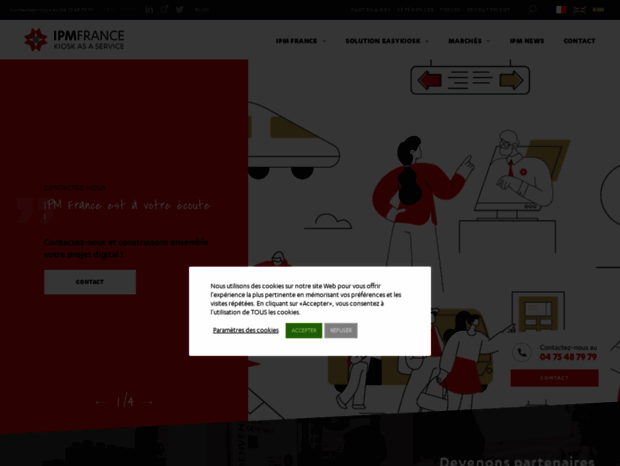This screenshot has width=620, height=466.
Task: Select the third language flag
Action: pyautogui.click(x=598, y=9)
